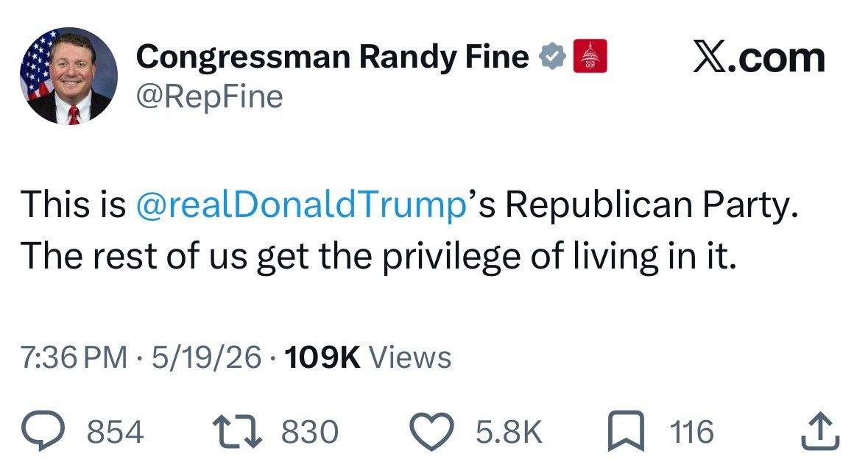This screenshot has height=476, width=868.
Task: Click the X.com logo
Action: point(758,57)
